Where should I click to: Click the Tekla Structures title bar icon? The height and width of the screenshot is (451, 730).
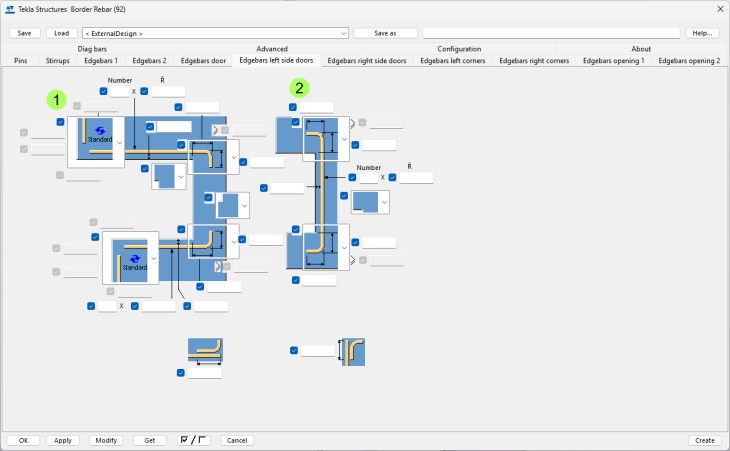pos(9,9)
